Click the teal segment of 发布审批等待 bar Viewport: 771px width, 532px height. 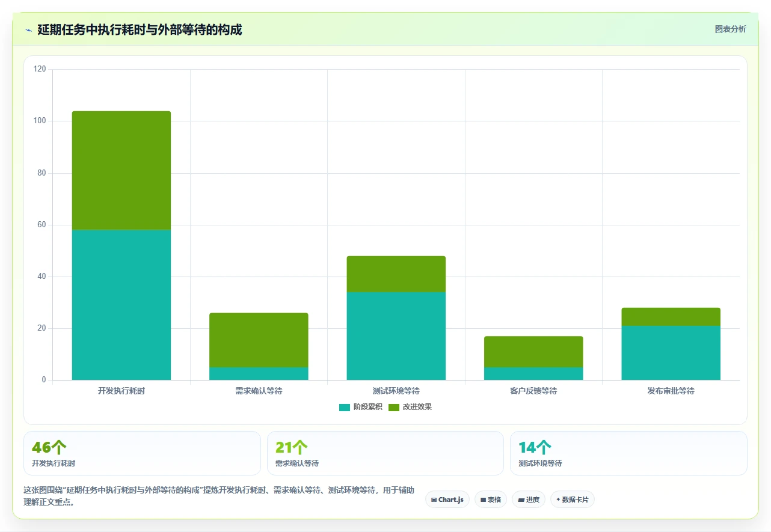pos(671,353)
